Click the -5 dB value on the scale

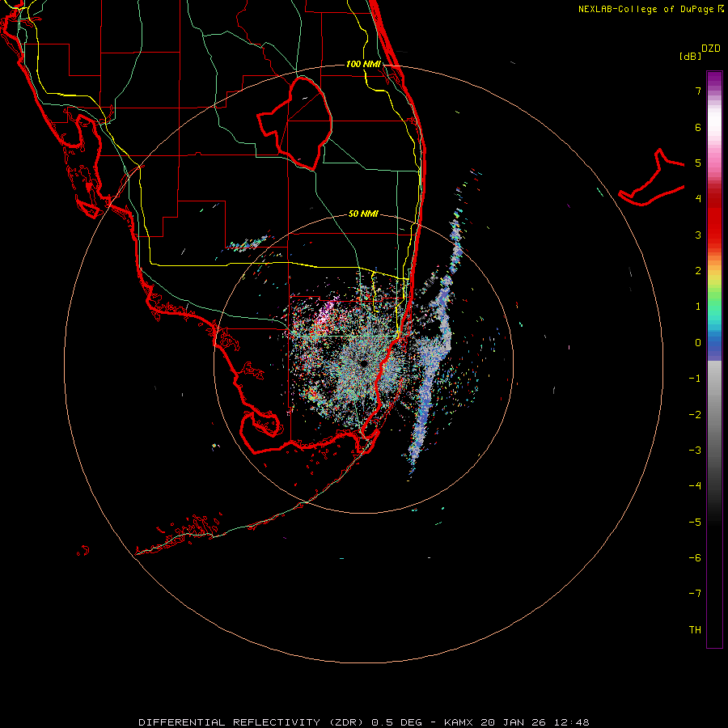(695, 523)
